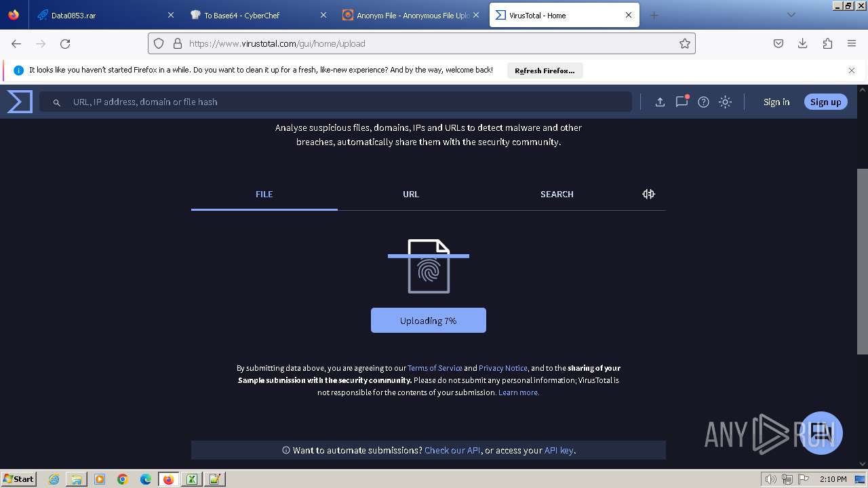Viewport: 868px width, 488px height.
Task: Open the Firefox hamburger menu
Action: 852,43
